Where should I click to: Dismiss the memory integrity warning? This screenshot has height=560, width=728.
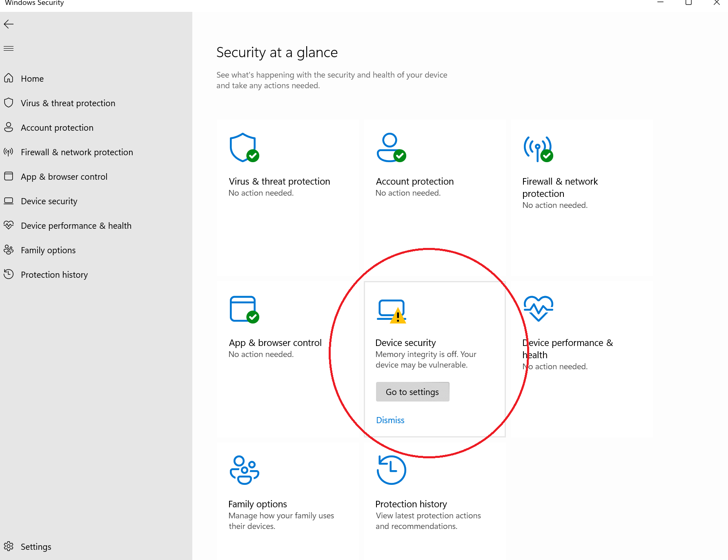(x=390, y=420)
